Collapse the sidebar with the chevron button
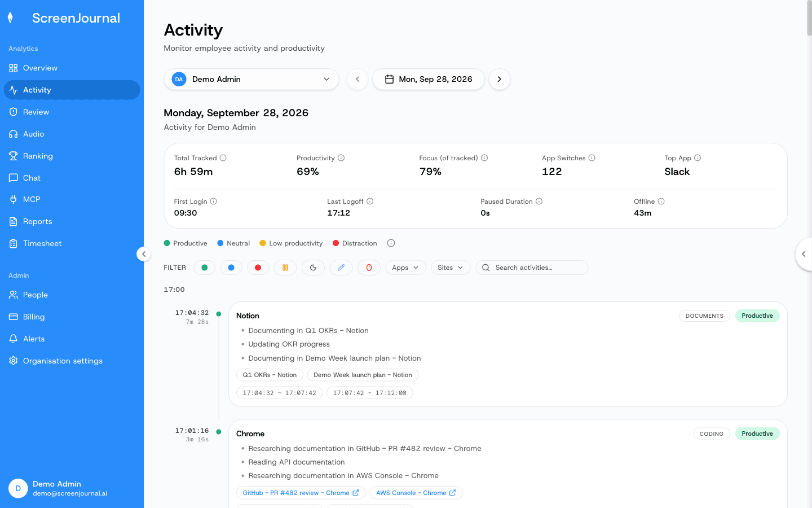The height and width of the screenshot is (508, 812). pos(144,254)
